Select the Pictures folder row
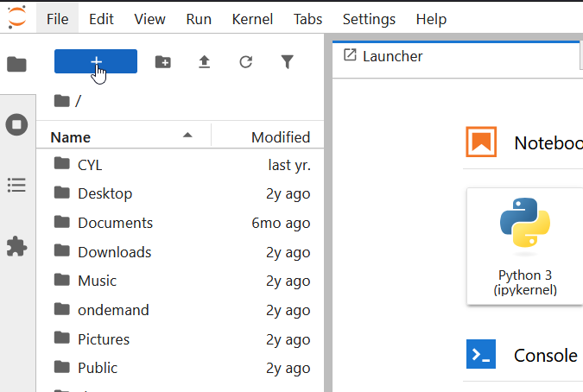This screenshot has height=392, width=583. (180, 339)
